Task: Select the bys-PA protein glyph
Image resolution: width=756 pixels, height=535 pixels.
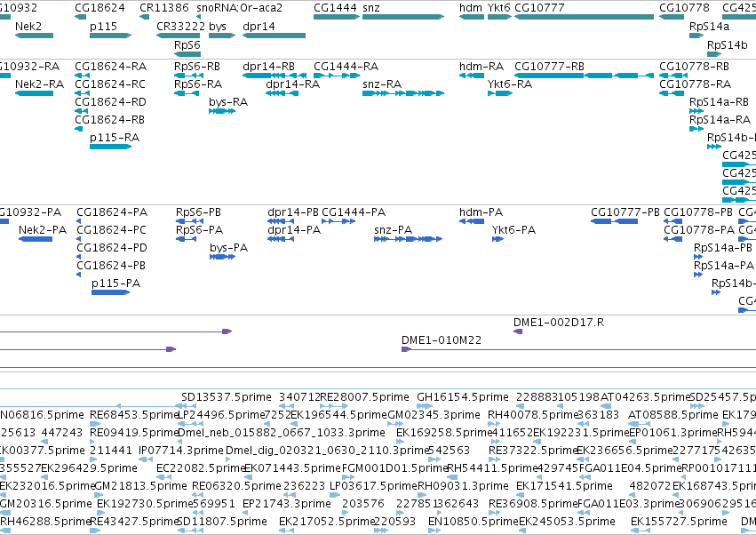Action: (222, 257)
